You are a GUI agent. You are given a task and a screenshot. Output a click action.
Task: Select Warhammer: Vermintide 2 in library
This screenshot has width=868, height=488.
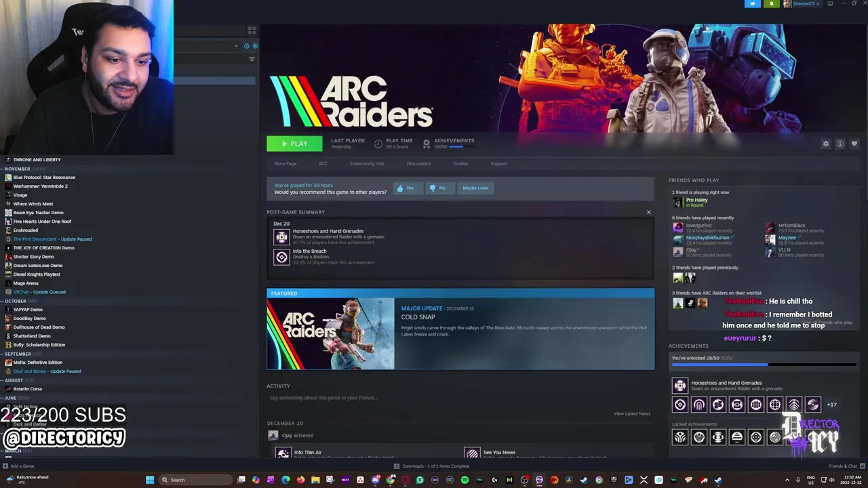[x=40, y=186]
